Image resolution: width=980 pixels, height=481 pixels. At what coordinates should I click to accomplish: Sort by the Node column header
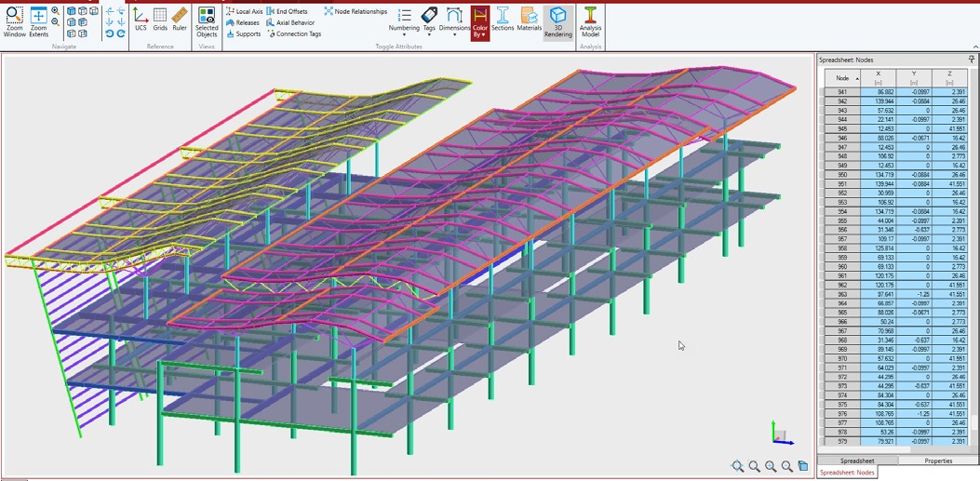tap(842, 78)
